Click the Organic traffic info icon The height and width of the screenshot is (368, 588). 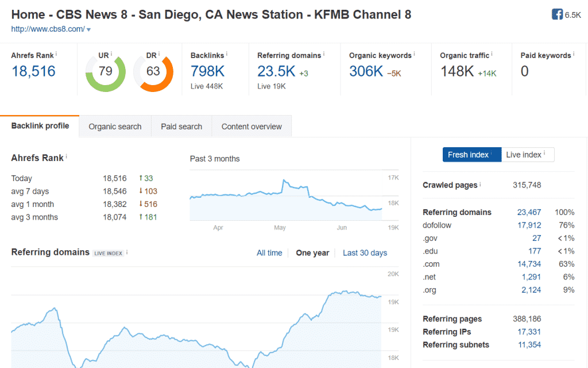click(492, 54)
